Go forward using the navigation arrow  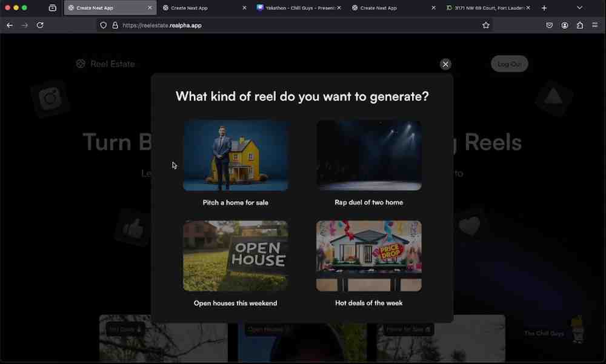(x=24, y=25)
